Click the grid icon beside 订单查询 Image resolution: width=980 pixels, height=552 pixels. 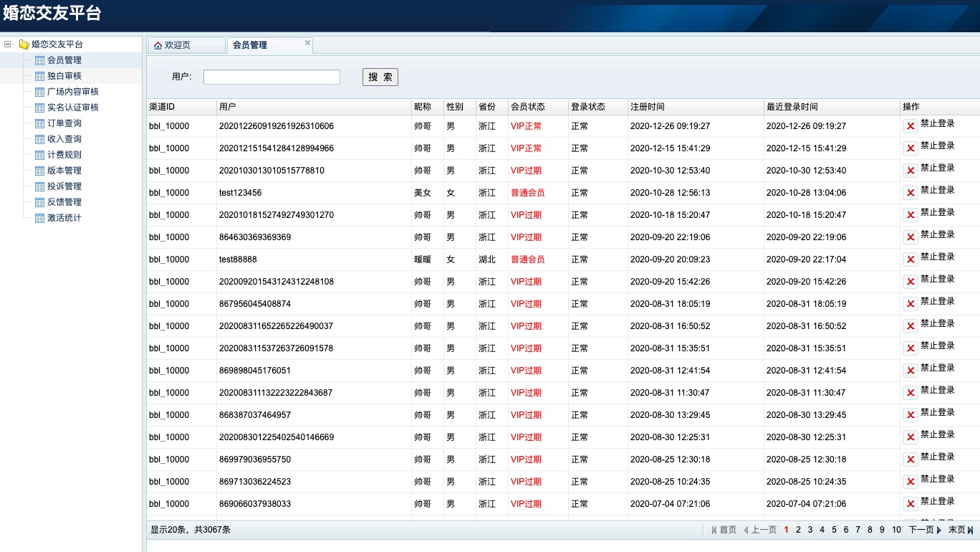click(40, 123)
